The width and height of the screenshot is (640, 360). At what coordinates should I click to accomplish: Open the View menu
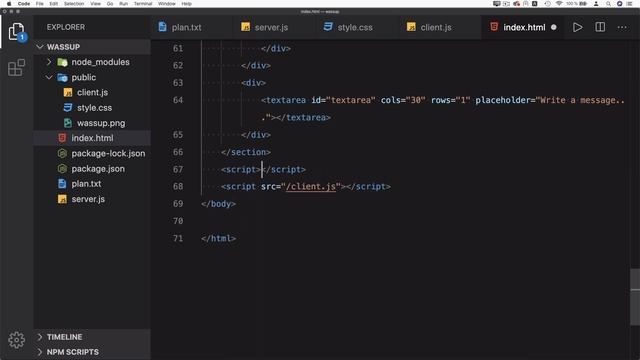(96, 4)
